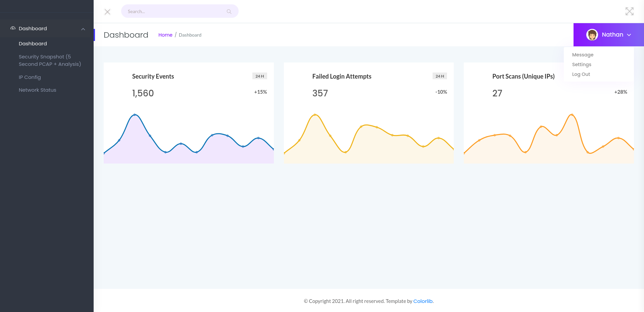
Task: Click the dashboard gauge icon in the sidebar
Action: point(13,28)
